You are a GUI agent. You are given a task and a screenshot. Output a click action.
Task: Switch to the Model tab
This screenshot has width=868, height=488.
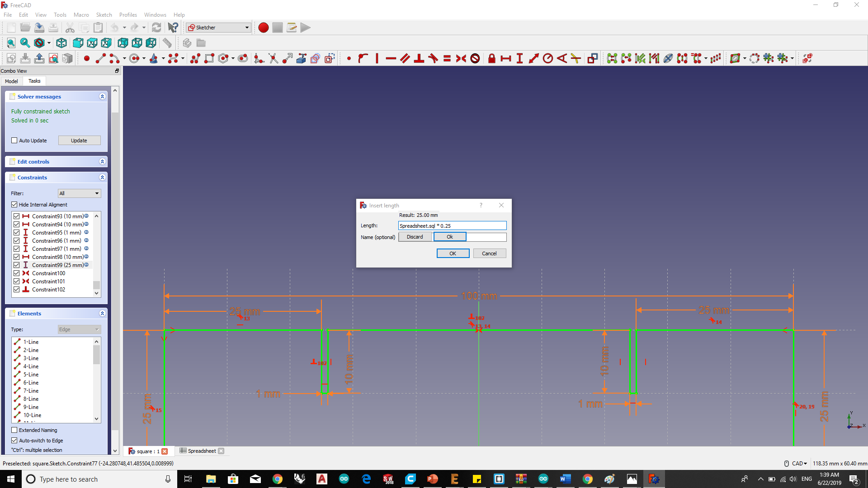[11, 81]
